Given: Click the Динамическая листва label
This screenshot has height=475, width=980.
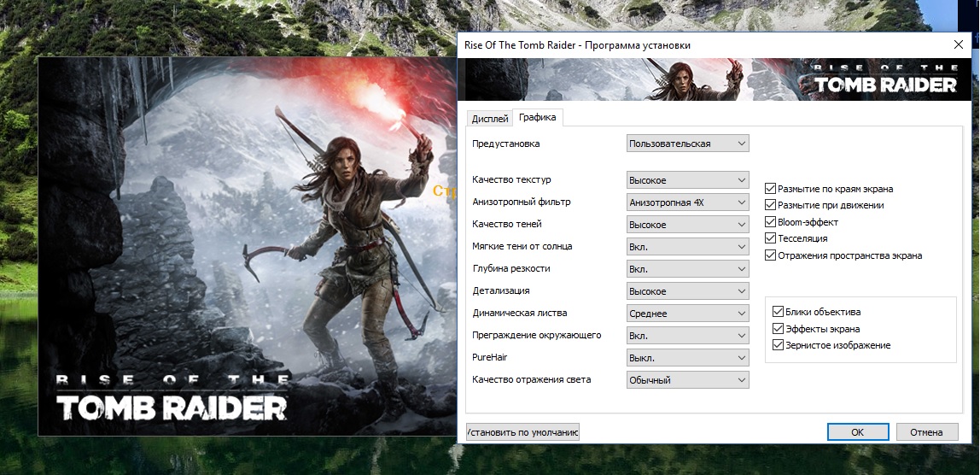Looking at the screenshot, I should click(x=520, y=313).
